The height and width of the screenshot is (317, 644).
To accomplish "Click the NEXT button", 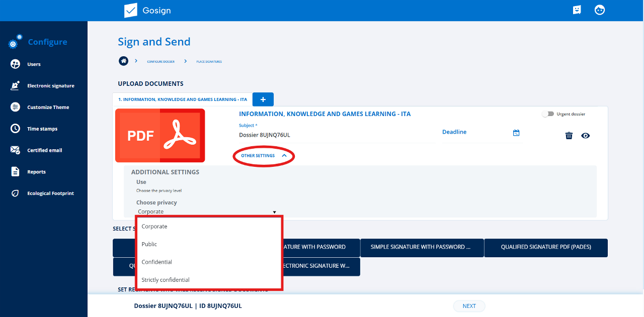I will click(x=469, y=306).
